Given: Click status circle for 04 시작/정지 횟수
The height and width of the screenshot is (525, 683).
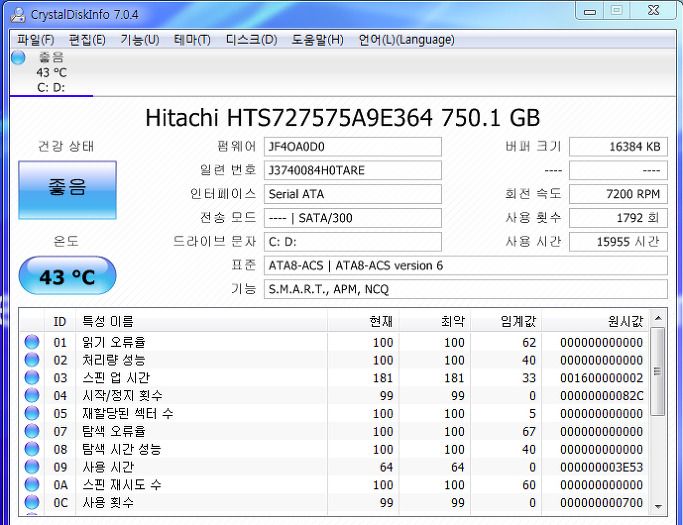Looking at the screenshot, I should coord(32,396).
